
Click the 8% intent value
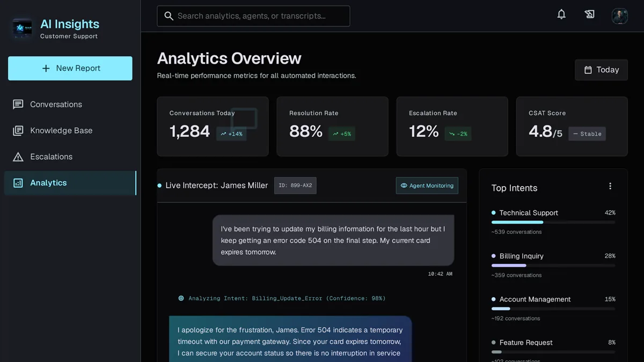(x=612, y=343)
